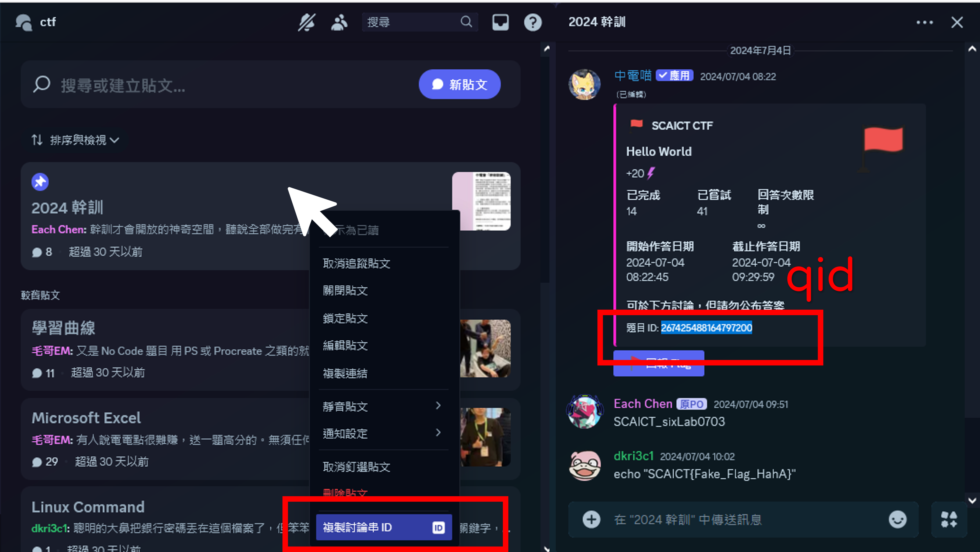Click the 新貼文 button
Screen dimensions: 980x552
(459, 84)
